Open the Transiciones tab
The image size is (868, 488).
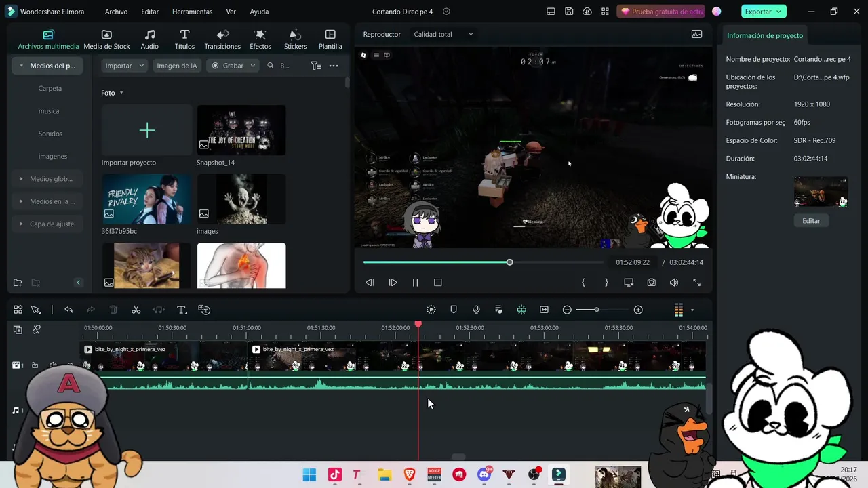tap(222, 40)
